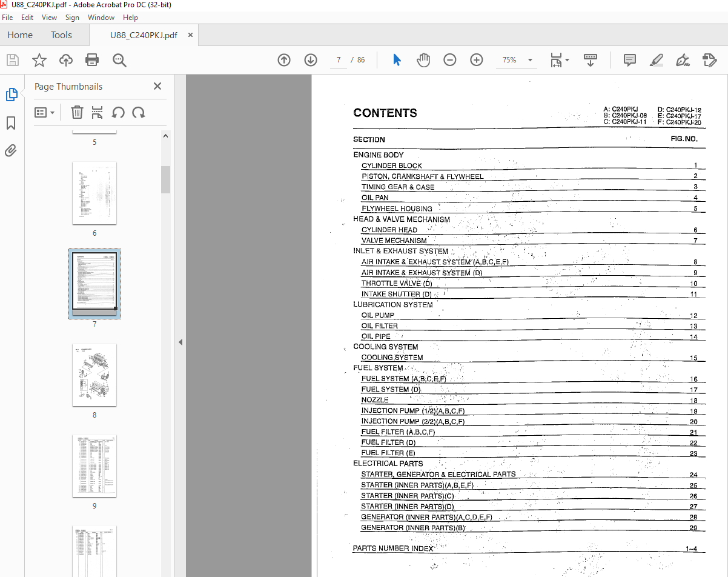Click the print pages thumbnail panel icon

(97, 112)
